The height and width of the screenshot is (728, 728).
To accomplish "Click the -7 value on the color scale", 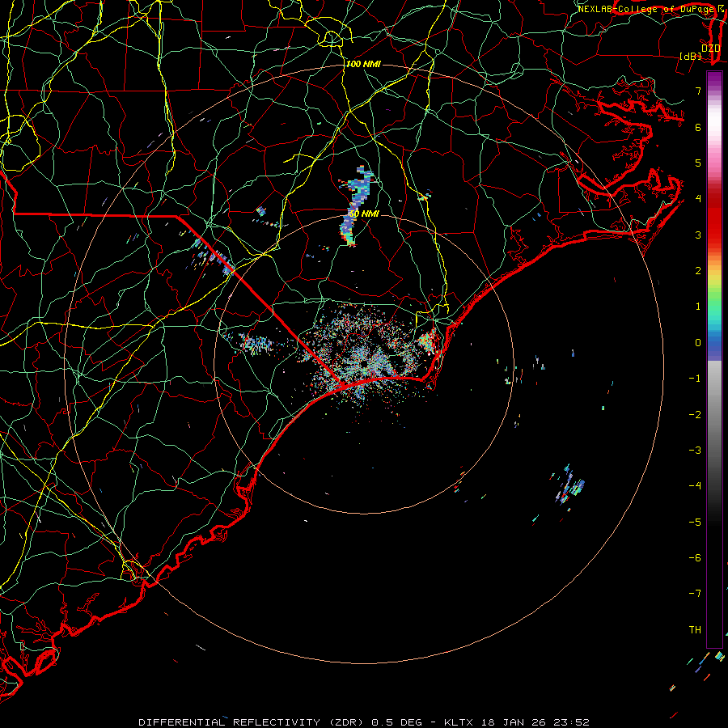I will coord(695,594).
